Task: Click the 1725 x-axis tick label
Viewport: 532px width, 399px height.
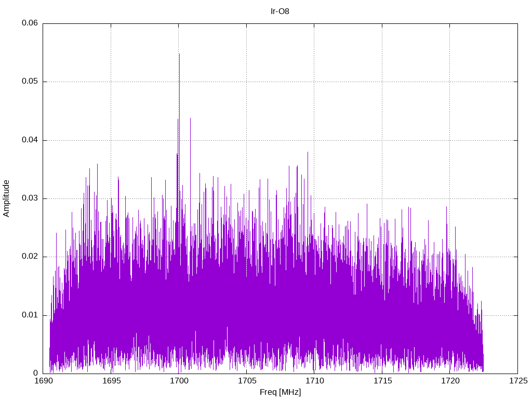Action: tap(518, 381)
